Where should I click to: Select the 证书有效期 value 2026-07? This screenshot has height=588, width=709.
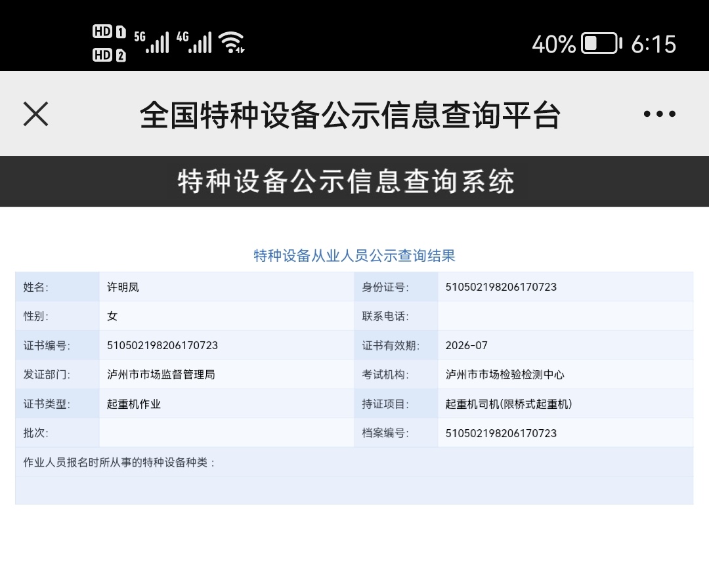(x=467, y=345)
